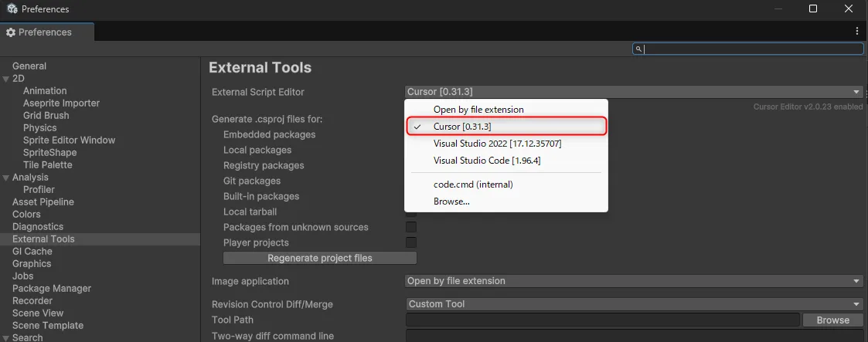Viewport: 868px width, 342px height.
Task: Collapse the 2D category
Action: tap(5, 79)
